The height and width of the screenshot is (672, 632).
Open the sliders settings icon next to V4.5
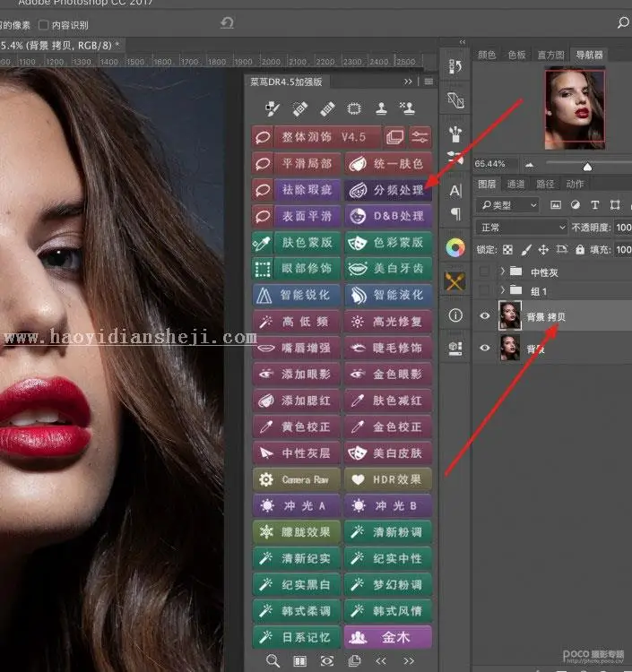click(x=420, y=137)
